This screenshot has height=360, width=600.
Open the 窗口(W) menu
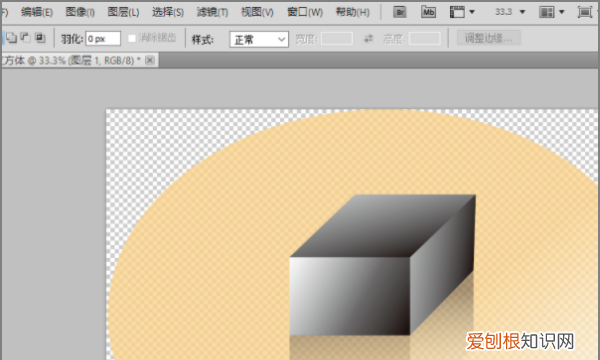(305, 12)
